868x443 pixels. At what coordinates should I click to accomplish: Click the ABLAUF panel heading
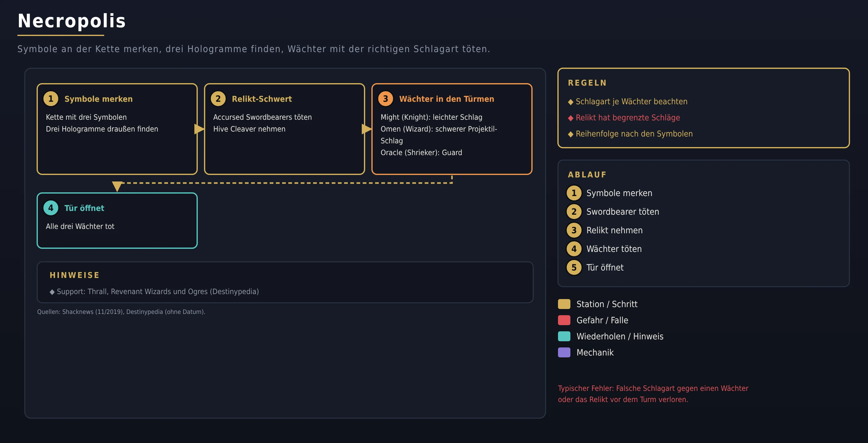[x=587, y=175]
